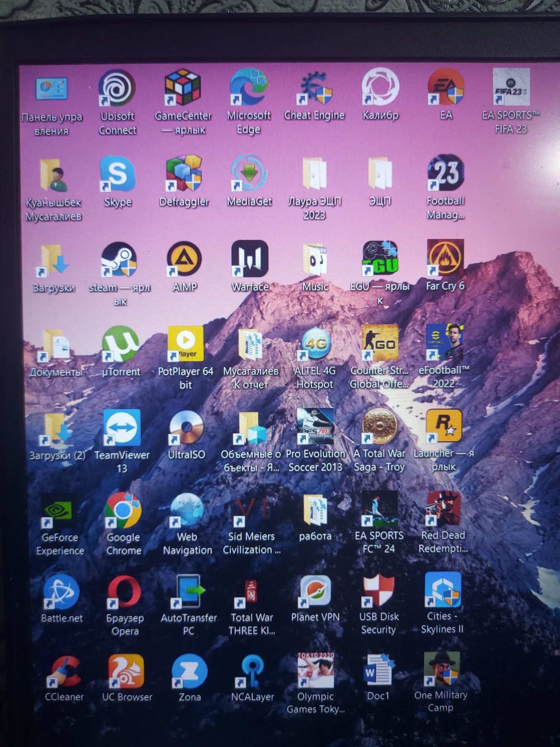The height and width of the screenshot is (747, 560).
Task: Select EGU — ярлык icon
Action: (380, 258)
